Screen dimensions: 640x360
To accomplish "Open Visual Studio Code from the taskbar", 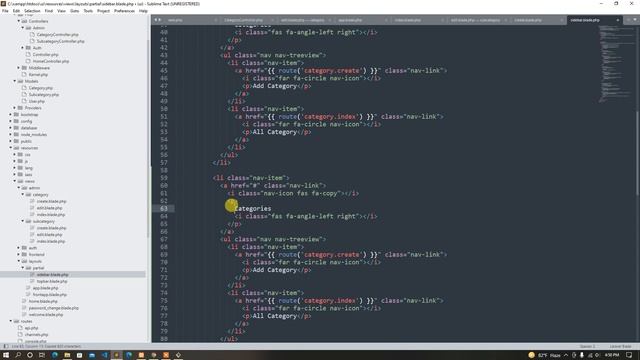I will (104, 355).
